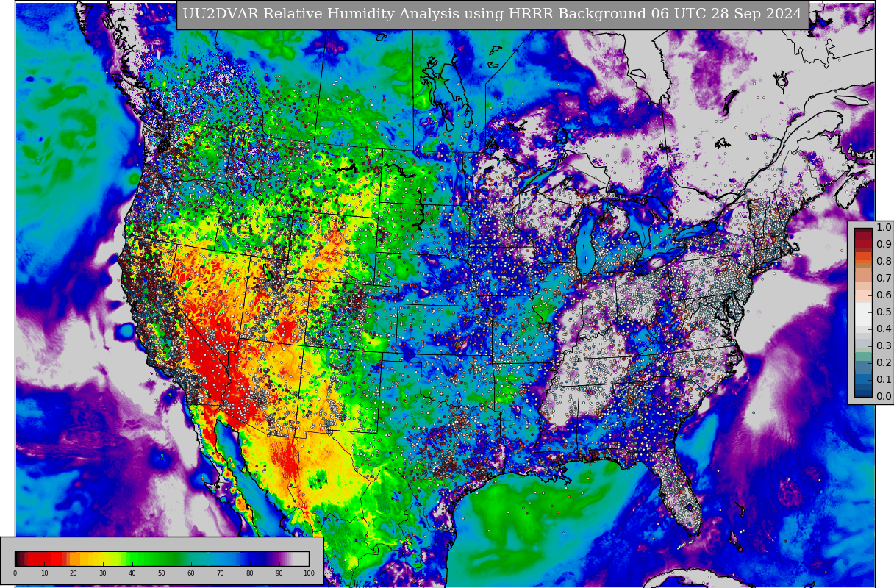This screenshot has height=588, width=894.
Task: Click the "100" tick label on the humidity colorbar
Action: click(x=309, y=573)
